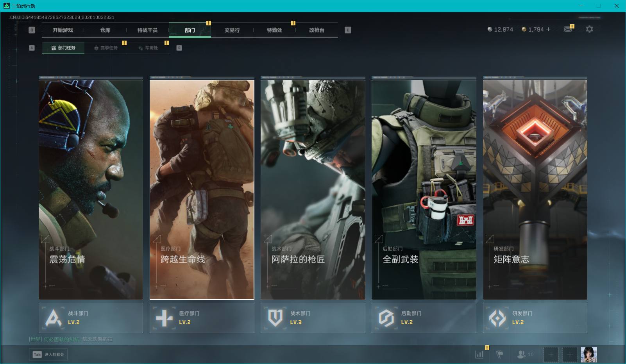Open the bar chart statistics icon
Screen dimensions: 626x364
[479, 355]
